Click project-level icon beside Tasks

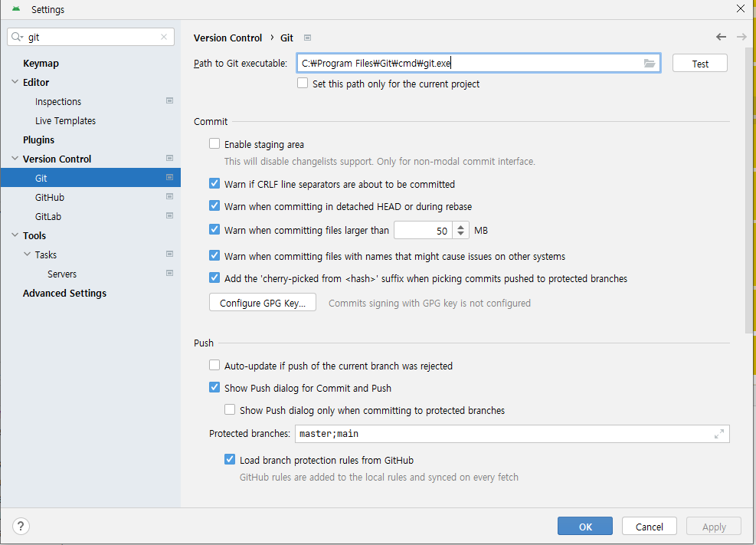170,254
